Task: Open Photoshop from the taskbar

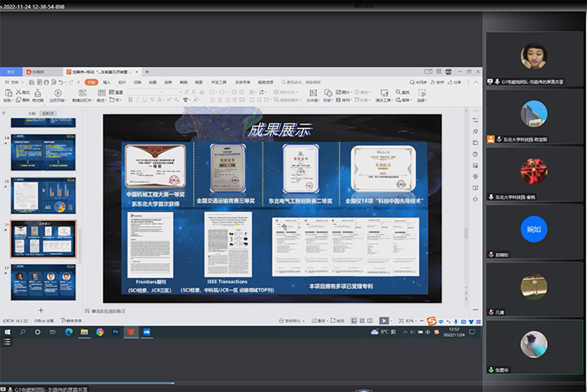Action: tap(116, 333)
